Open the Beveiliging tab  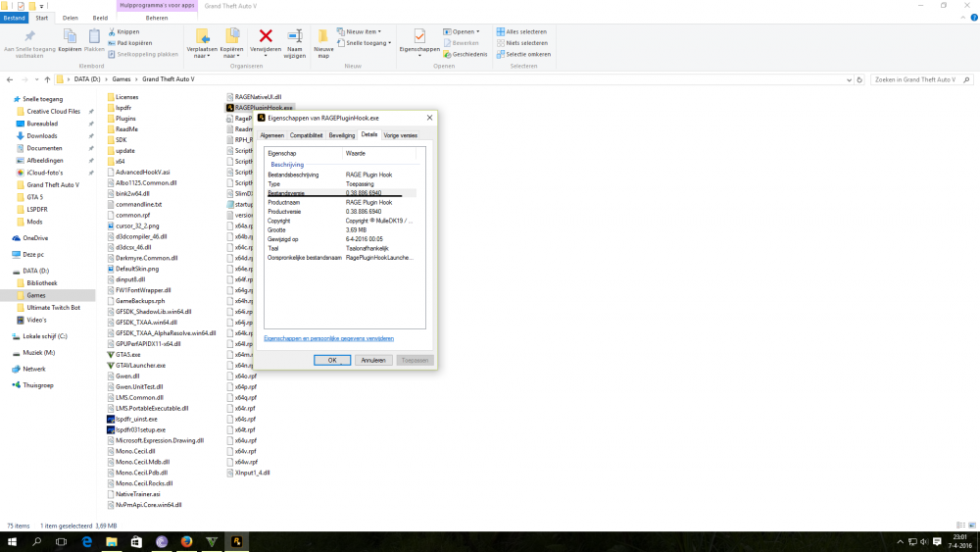pyautogui.click(x=342, y=135)
